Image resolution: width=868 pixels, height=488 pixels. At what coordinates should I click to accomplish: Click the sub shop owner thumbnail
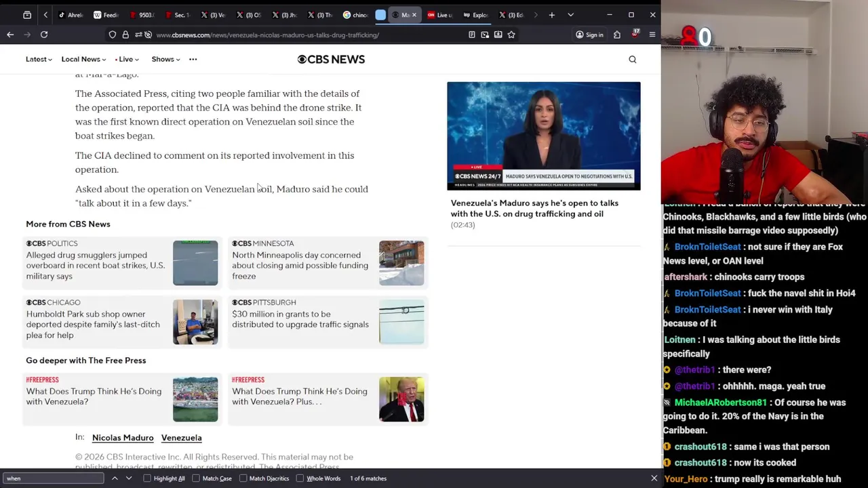(195, 322)
